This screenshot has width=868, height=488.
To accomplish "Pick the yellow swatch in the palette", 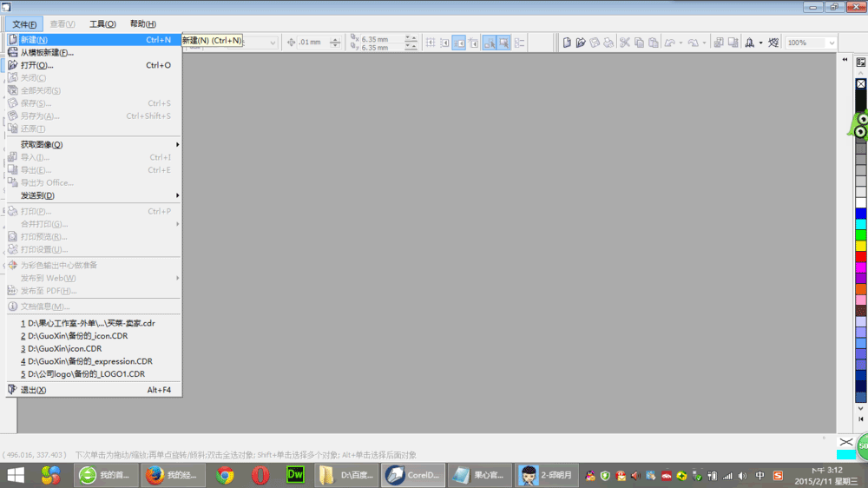I will 861,246.
